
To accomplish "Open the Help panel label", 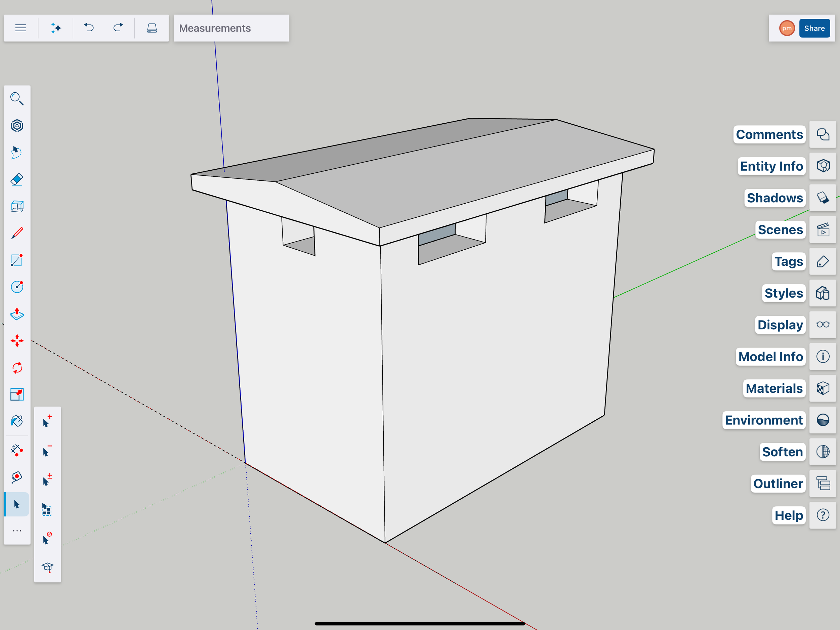I will click(x=789, y=515).
